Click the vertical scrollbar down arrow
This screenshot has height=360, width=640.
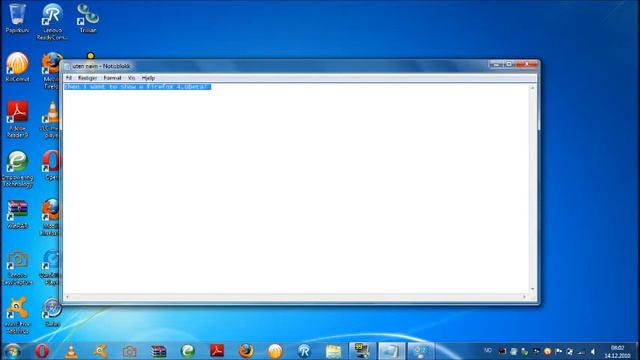(533, 289)
